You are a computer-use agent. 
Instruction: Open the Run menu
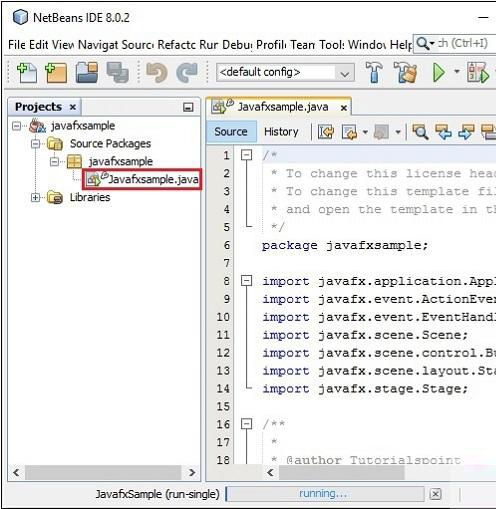click(x=209, y=44)
